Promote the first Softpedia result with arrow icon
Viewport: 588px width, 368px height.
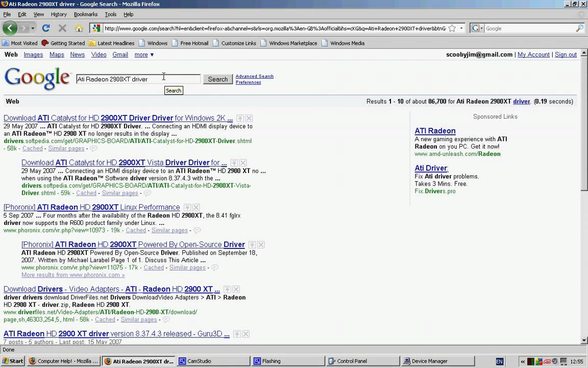[240, 118]
